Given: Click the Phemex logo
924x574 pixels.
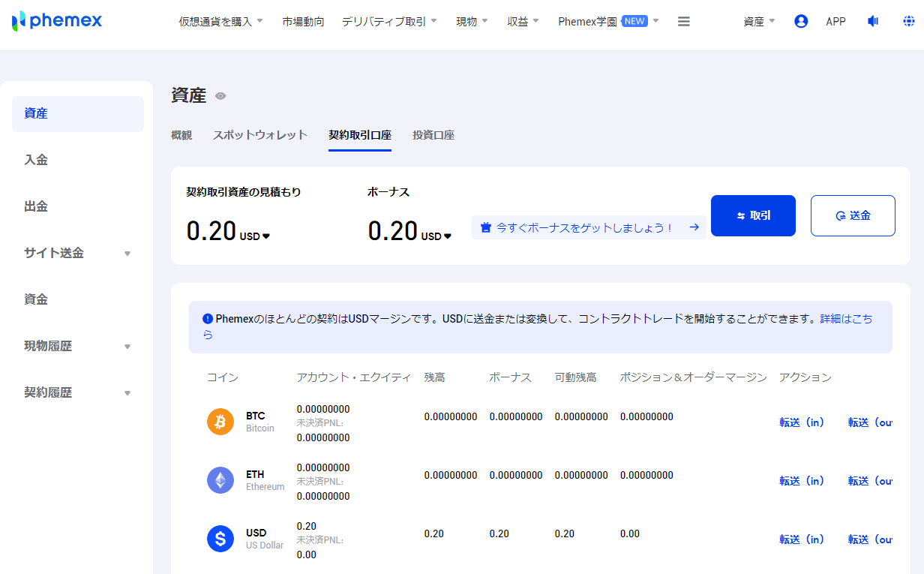Looking at the screenshot, I should pyautogui.click(x=57, y=21).
